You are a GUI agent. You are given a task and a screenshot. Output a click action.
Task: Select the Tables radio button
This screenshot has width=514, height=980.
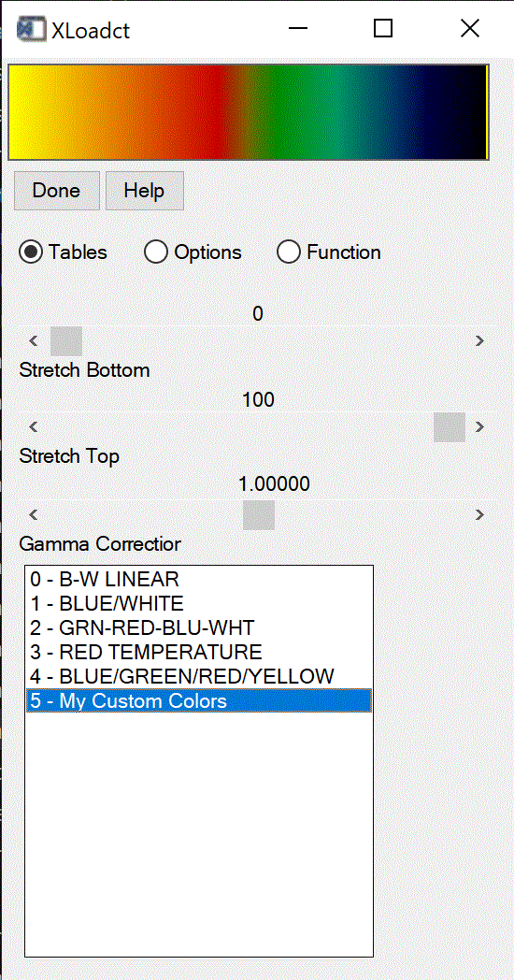point(31,252)
